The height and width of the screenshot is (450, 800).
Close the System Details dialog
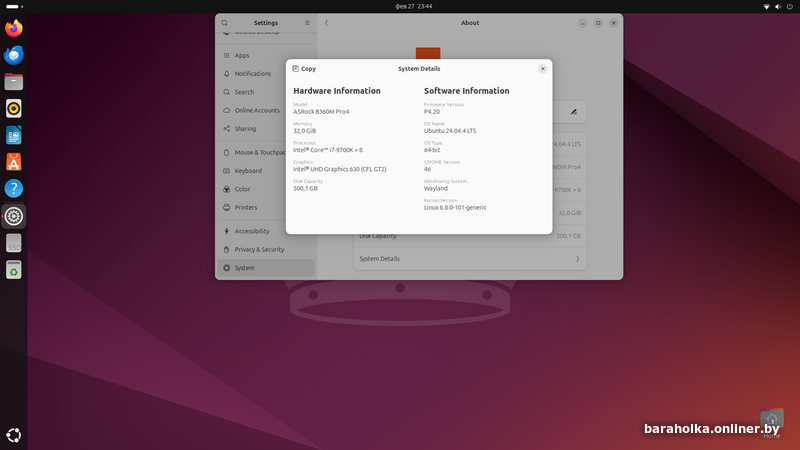[542, 68]
